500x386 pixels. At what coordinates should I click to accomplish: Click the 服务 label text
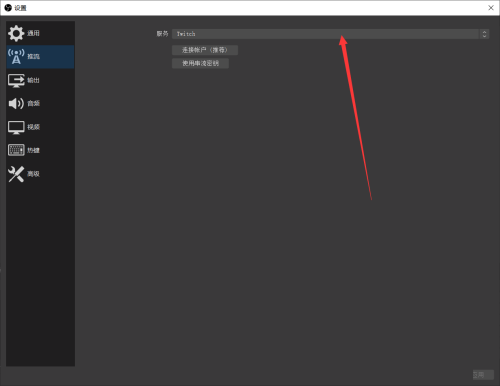162,34
